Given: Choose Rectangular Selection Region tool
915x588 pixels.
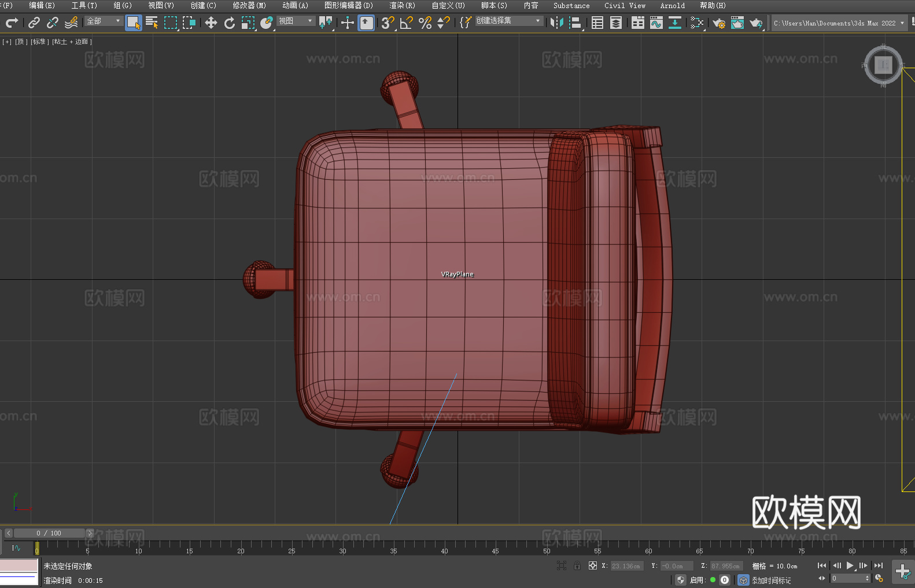Looking at the screenshot, I should tap(171, 23).
